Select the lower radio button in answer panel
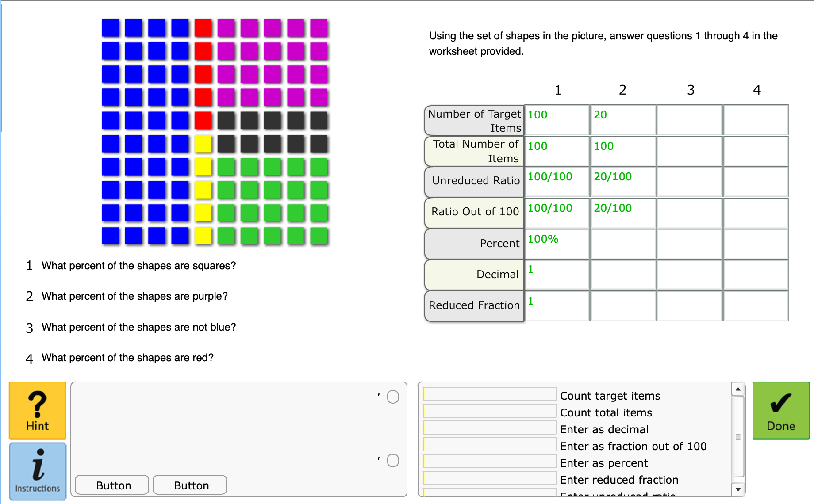 click(393, 461)
